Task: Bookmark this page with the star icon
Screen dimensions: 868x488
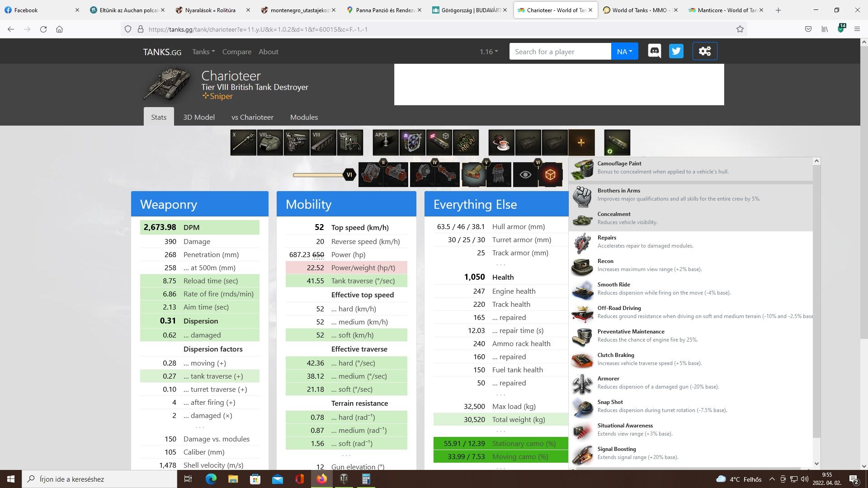Action: point(740,29)
